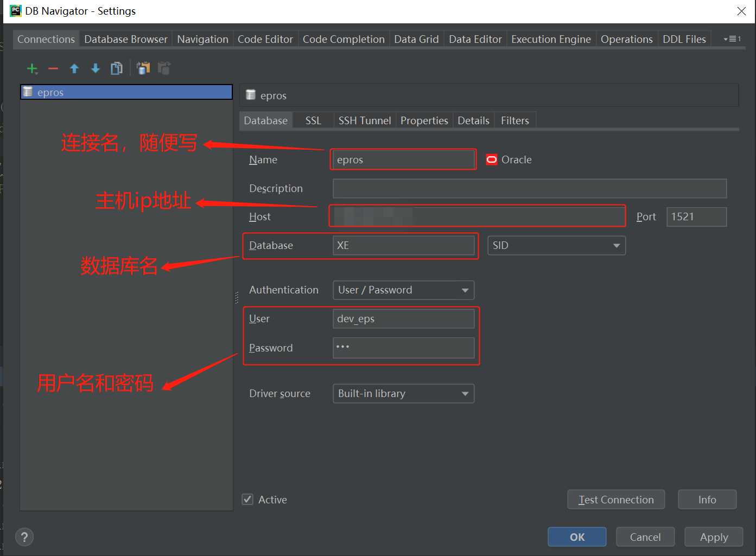Switch to the Connections tab

(x=46, y=39)
